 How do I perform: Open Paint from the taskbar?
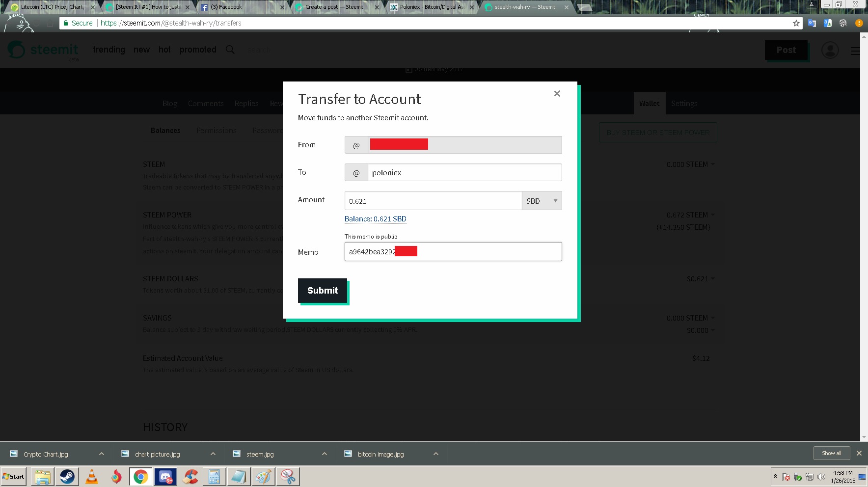tap(264, 477)
